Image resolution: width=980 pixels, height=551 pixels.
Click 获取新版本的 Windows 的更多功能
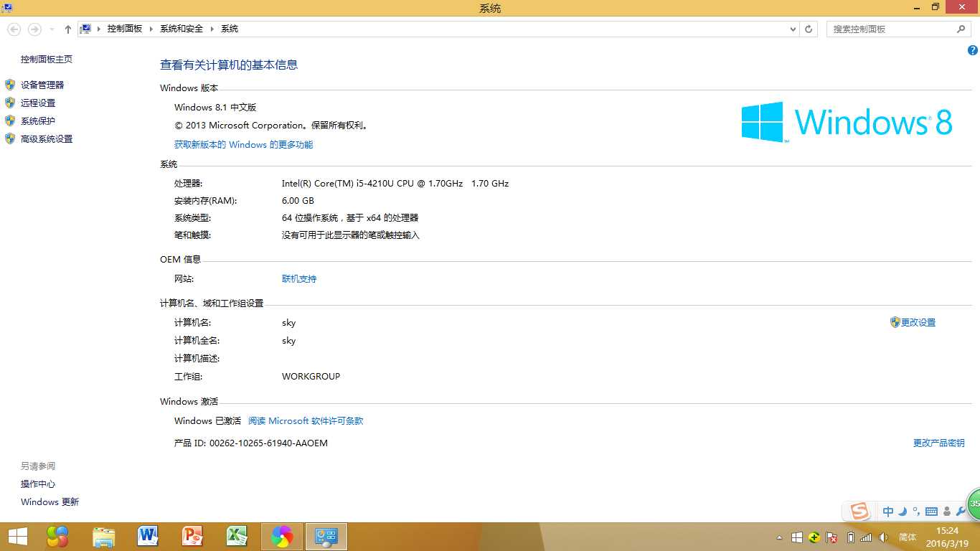(243, 145)
